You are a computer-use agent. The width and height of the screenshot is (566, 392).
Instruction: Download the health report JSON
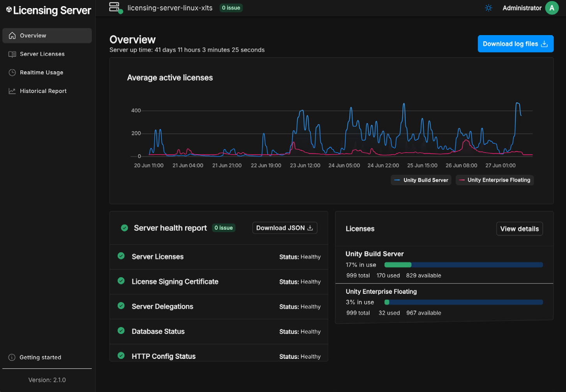coord(285,228)
